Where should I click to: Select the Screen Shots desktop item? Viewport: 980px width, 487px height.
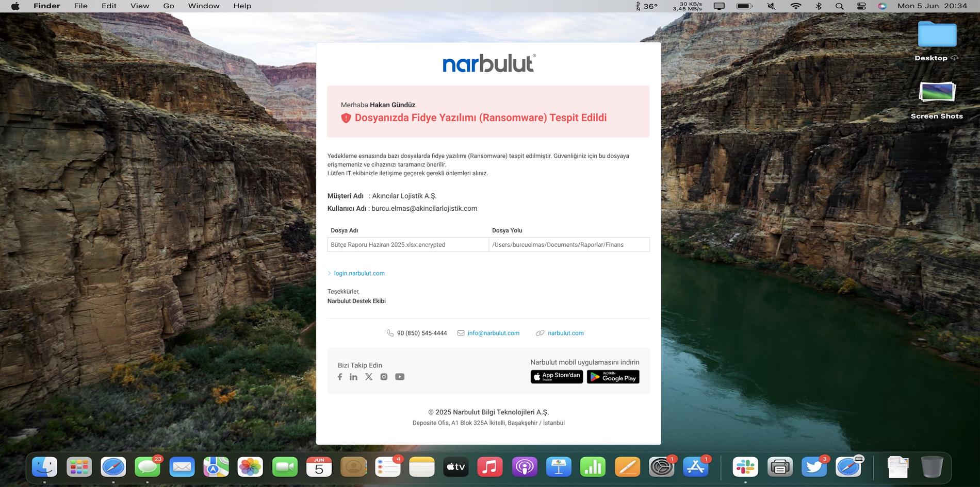[937, 100]
